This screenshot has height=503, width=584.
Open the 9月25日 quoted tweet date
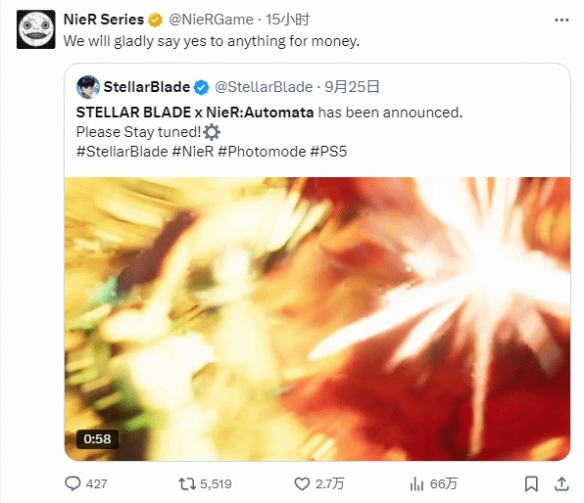click(x=352, y=87)
